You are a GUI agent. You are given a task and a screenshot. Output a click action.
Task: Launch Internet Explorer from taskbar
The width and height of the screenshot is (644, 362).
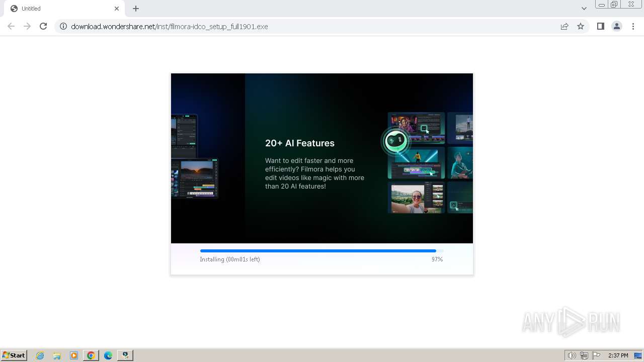tap(40, 355)
